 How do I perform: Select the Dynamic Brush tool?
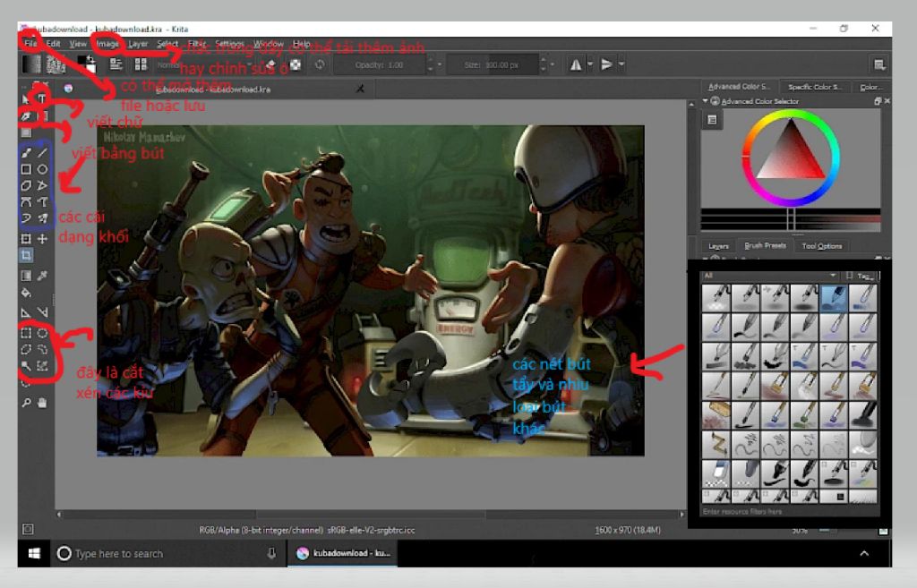click(26, 218)
